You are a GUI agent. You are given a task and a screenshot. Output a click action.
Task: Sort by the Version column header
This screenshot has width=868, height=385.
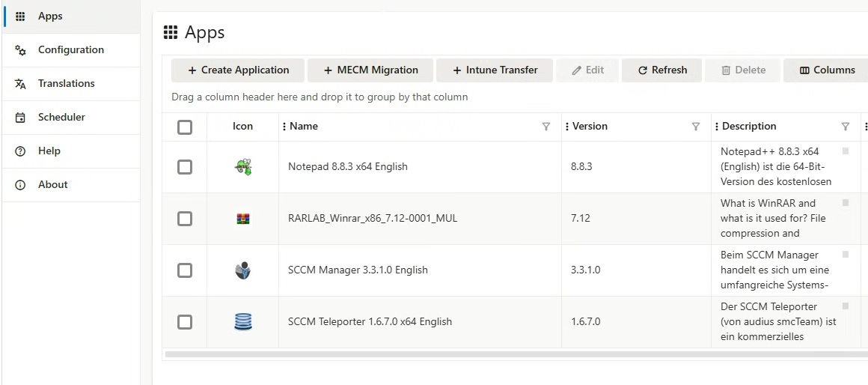click(x=590, y=127)
